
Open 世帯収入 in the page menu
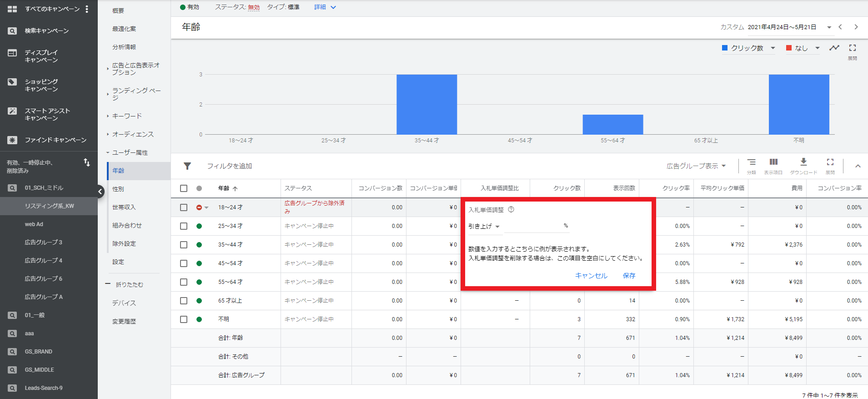point(124,207)
